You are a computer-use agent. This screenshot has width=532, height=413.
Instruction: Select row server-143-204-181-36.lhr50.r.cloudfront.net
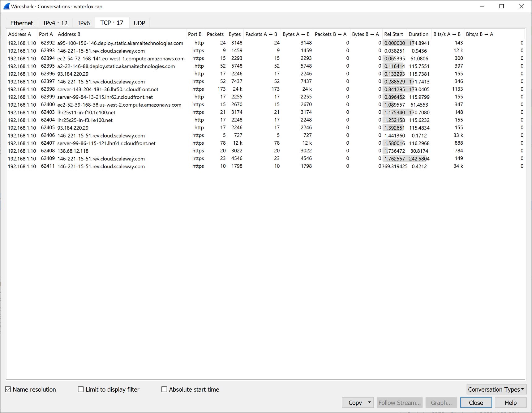point(265,89)
